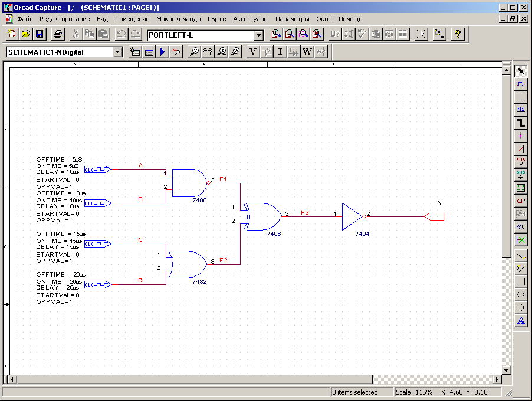This screenshot has width=532, height=401.
Task: Place Voltage Differential marker icon
Action: point(208,52)
